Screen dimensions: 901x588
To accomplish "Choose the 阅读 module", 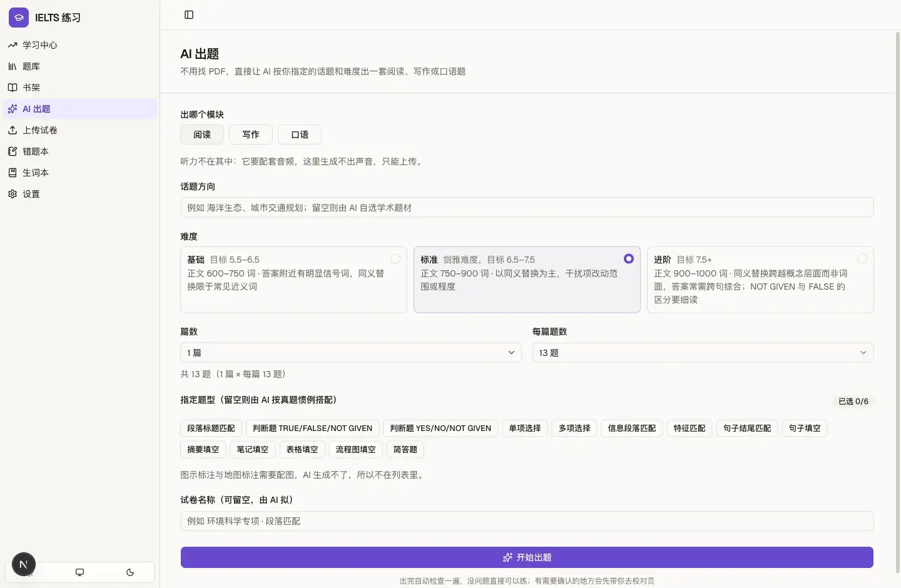I will click(x=202, y=134).
